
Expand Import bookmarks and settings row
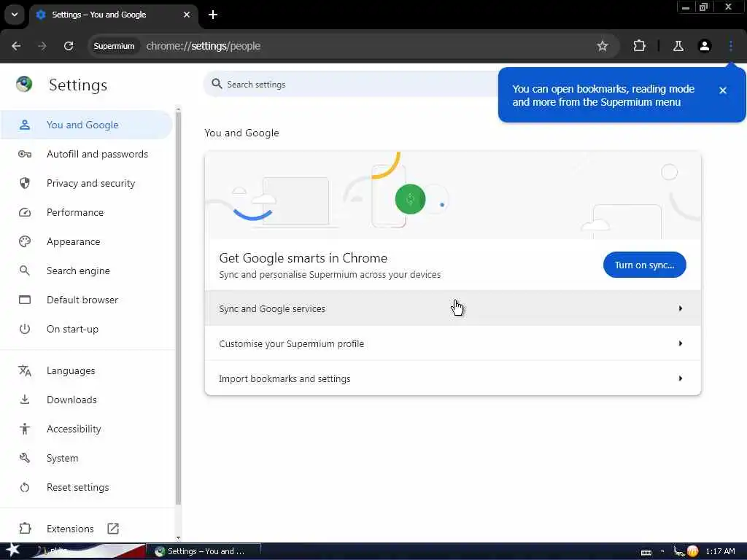point(452,378)
